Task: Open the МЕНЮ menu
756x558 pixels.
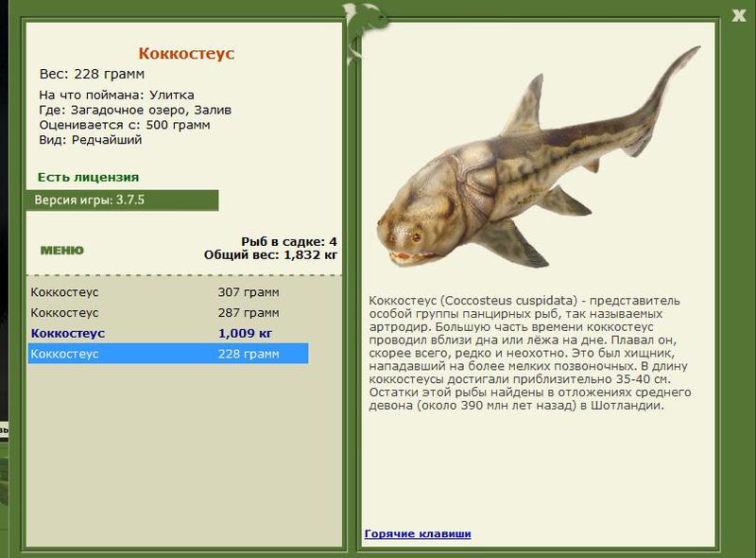Action: [62, 250]
